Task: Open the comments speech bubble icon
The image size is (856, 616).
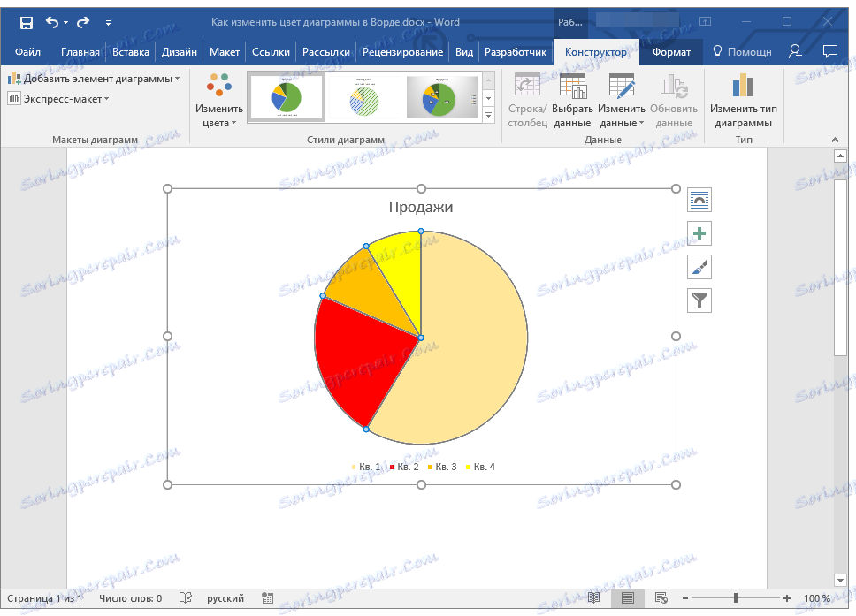Action: coord(829,51)
